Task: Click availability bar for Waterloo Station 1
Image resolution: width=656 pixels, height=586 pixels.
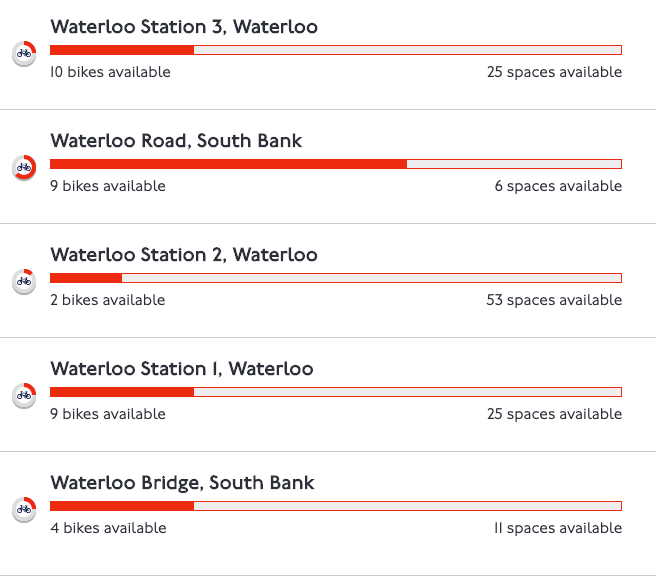Action: [x=336, y=392]
